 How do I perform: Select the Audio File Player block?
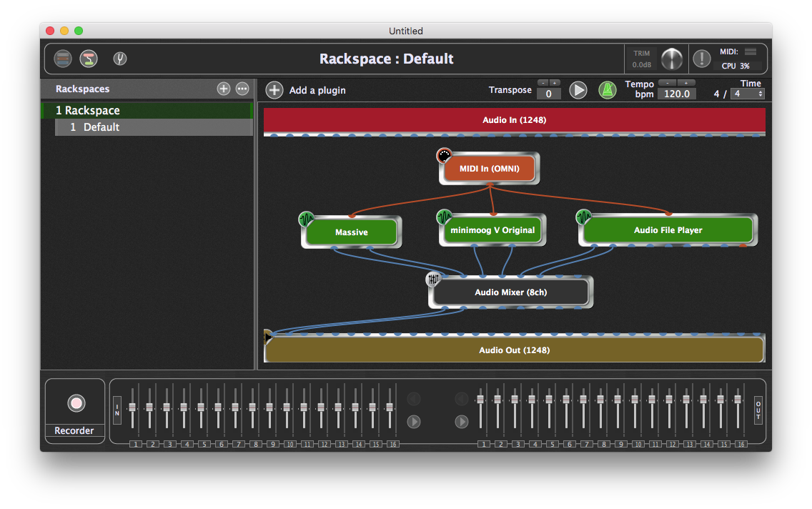click(668, 230)
